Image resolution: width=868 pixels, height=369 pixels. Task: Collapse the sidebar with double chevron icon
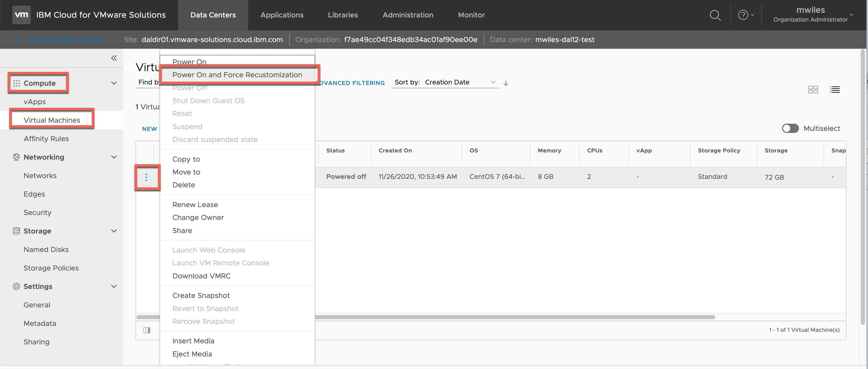[114, 58]
